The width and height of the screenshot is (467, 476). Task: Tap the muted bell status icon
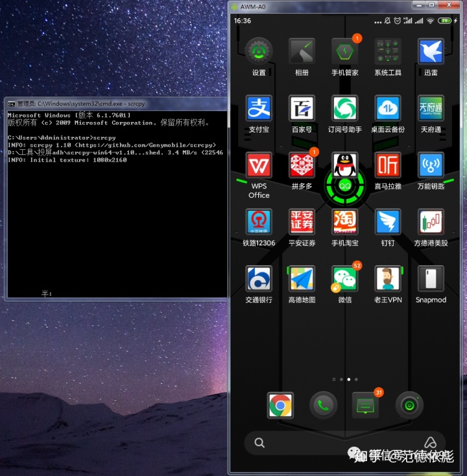pyautogui.click(x=387, y=21)
